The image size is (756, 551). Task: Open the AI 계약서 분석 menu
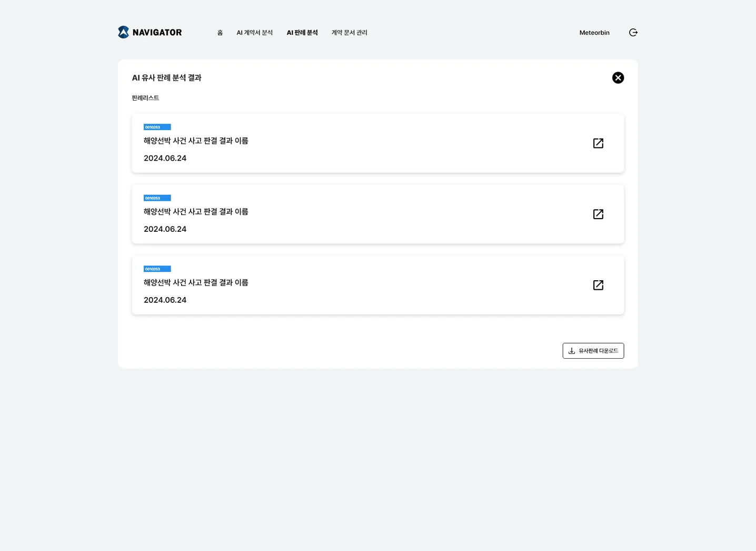coord(255,33)
